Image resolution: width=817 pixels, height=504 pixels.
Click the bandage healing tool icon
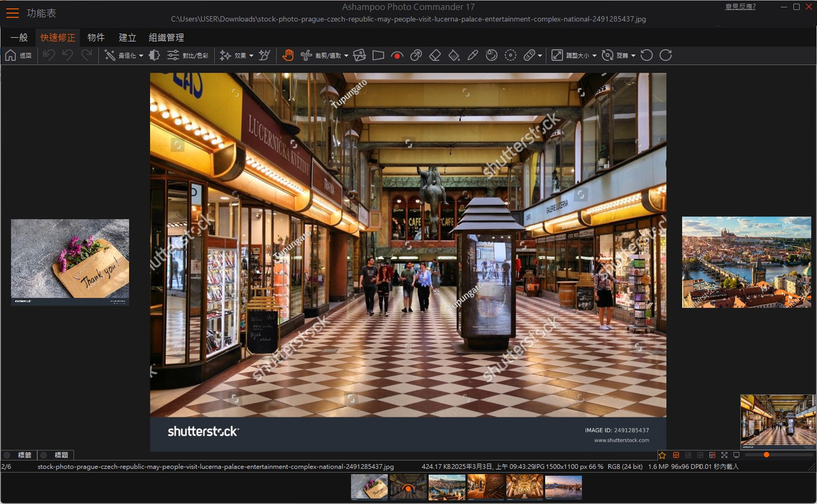[529, 56]
